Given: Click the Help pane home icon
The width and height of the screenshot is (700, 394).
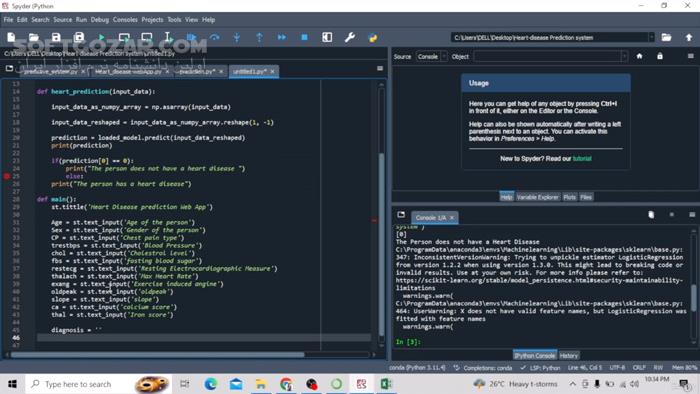Looking at the screenshot, I should tap(639, 56).
